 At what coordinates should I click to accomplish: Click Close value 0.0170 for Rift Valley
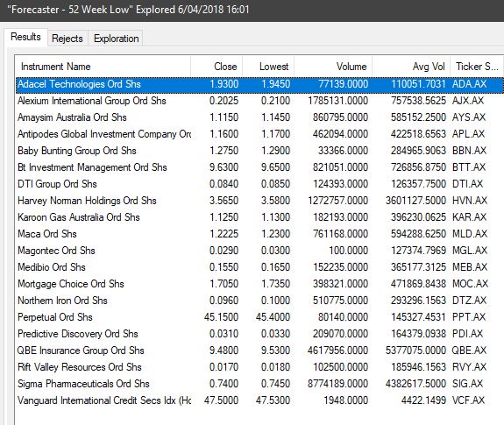coord(224,367)
